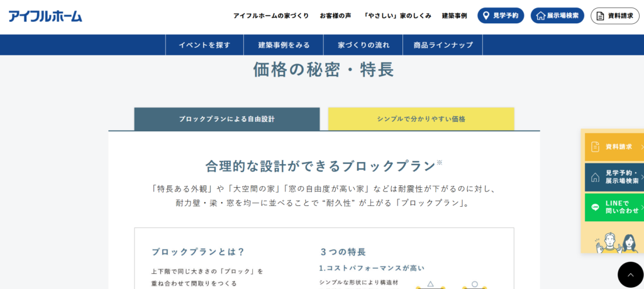Viewport: 644px width, 289px height.
Task: Click the アイフルホーム logo
Action: (x=45, y=16)
